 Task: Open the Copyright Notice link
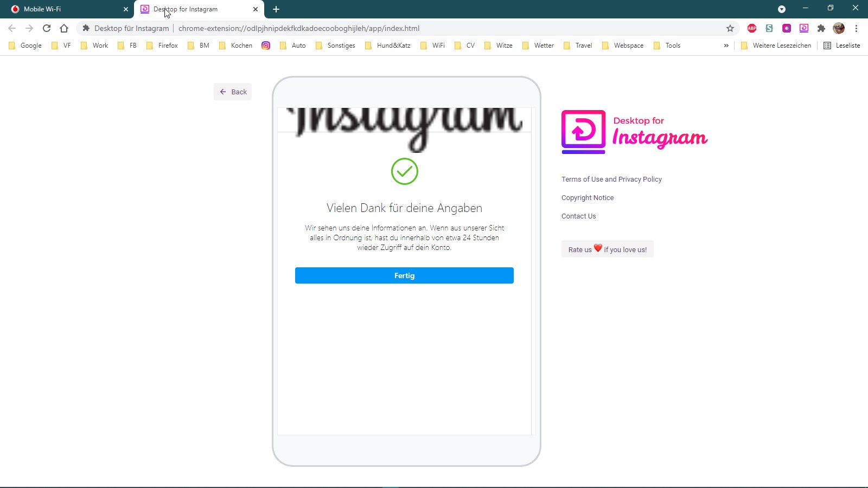(x=588, y=197)
